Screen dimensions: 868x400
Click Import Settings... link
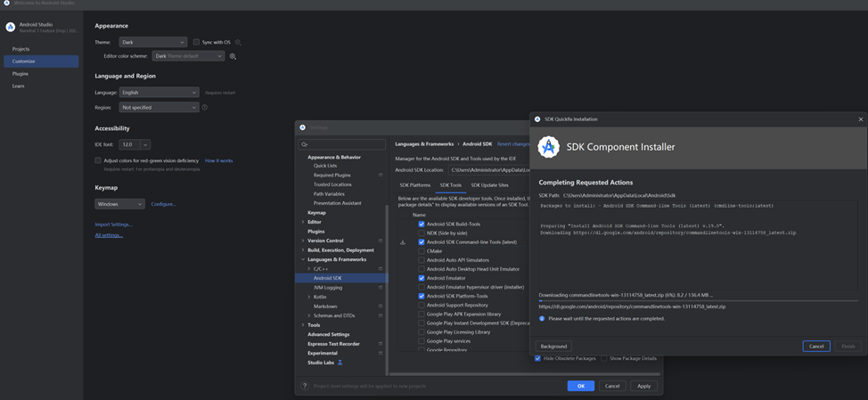pyautogui.click(x=113, y=224)
